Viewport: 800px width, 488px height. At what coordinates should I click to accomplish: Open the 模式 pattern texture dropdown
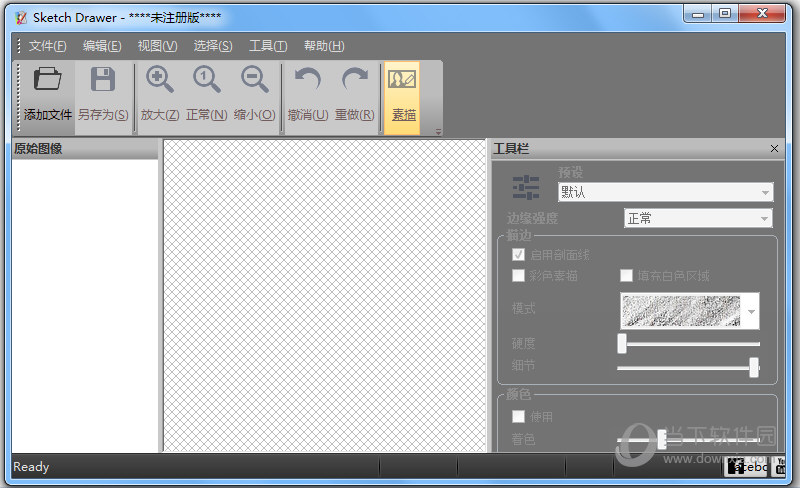[x=690, y=311]
